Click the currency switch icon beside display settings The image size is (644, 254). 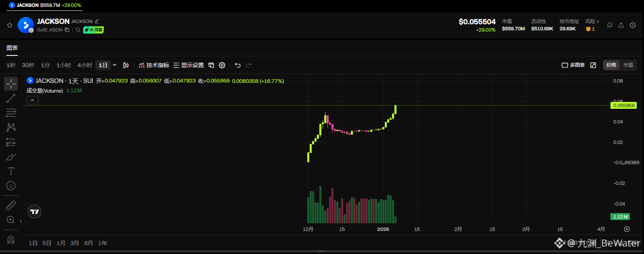tap(211, 65)
